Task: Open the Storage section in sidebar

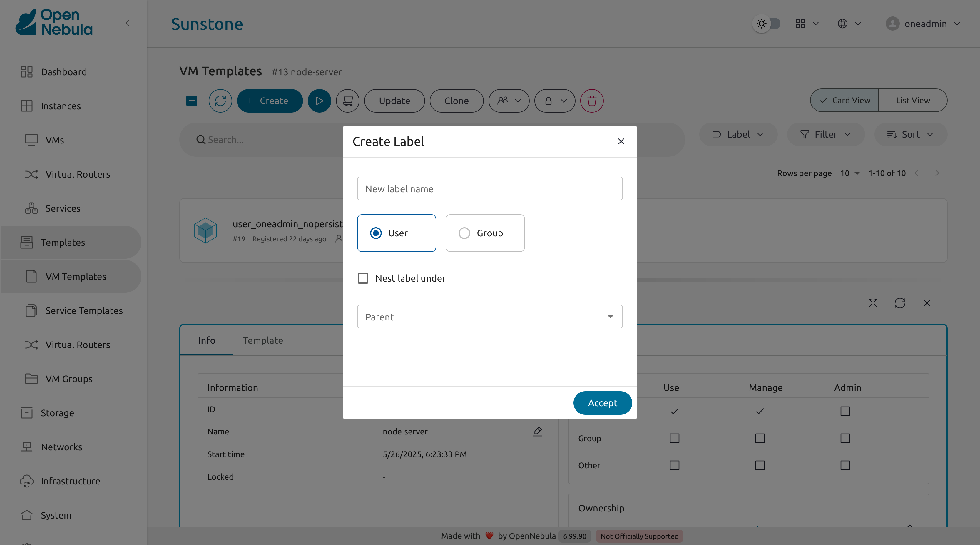Action: coord(57,412)
